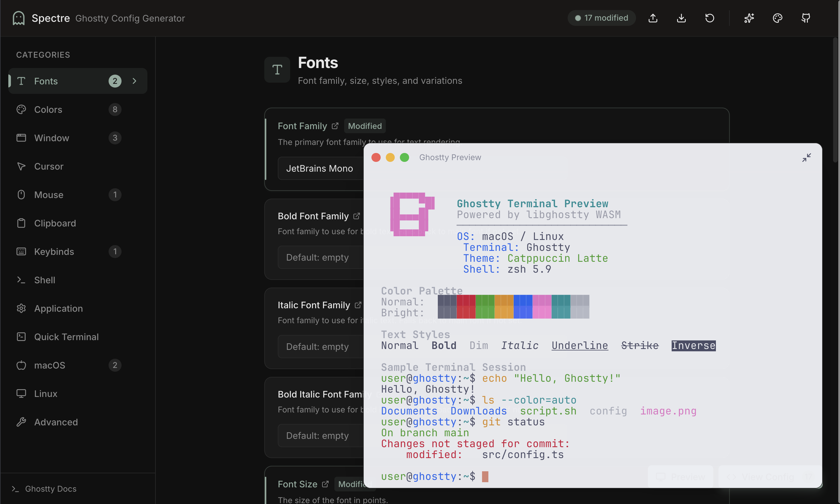
Task: Click the Spectre ghost logo icon
Action: coord(19,18)
